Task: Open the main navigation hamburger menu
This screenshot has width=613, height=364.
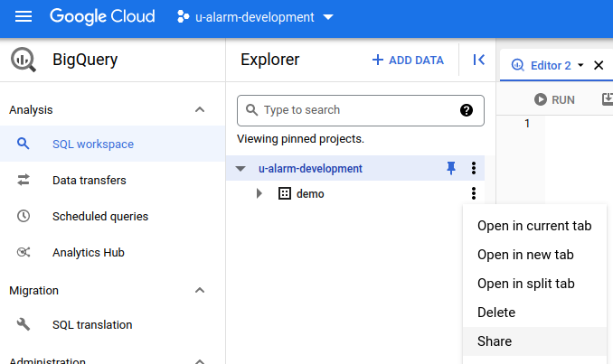Action: [x=24, y=17]
